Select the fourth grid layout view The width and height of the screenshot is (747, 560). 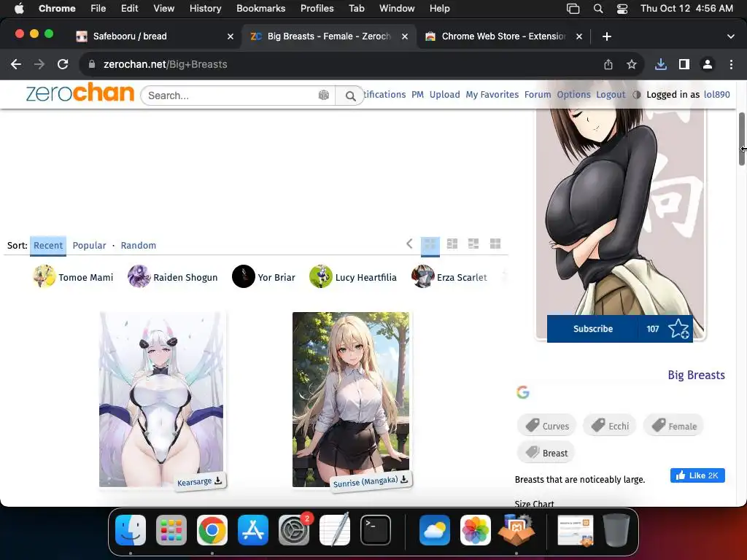[x=495, y=244]
